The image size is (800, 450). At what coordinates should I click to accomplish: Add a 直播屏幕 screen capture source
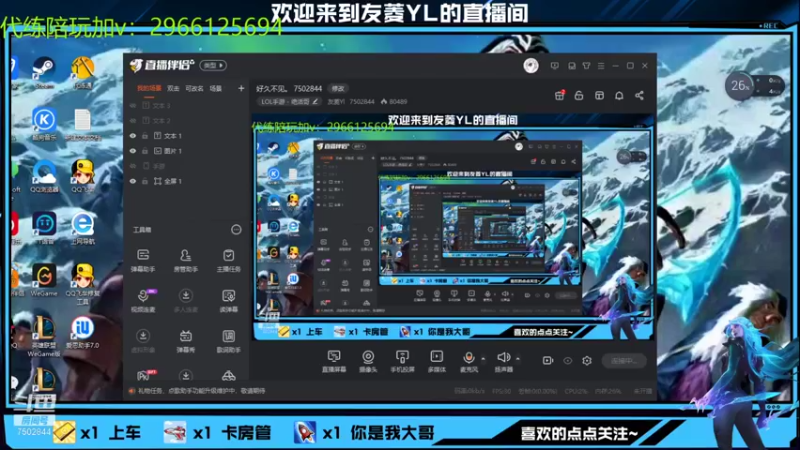click(x=334, y=361)
